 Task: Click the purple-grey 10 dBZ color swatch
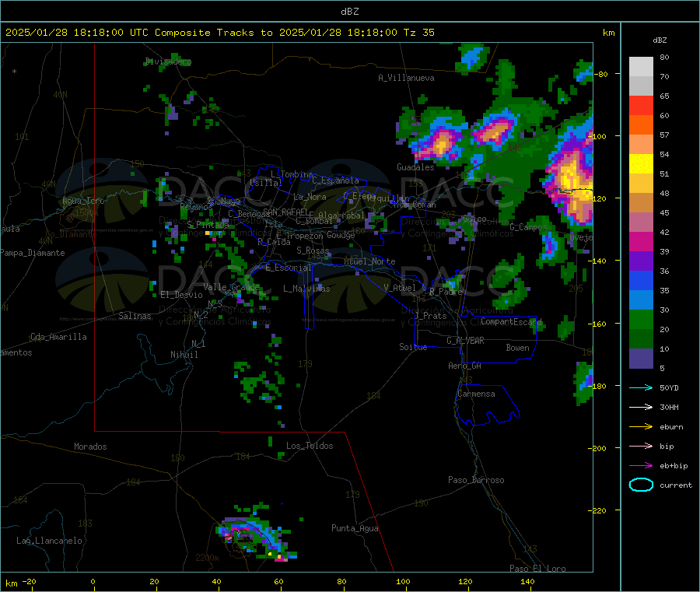point(641,358)
